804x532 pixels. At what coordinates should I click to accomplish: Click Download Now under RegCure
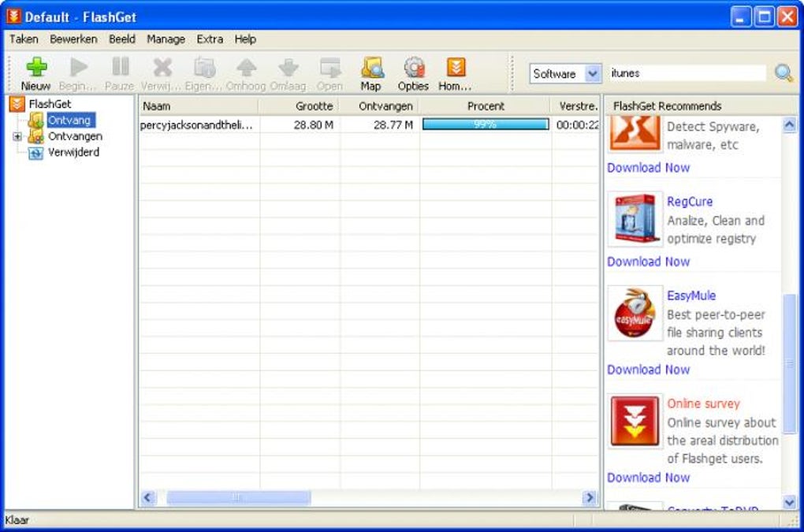(x=648, y=262)
